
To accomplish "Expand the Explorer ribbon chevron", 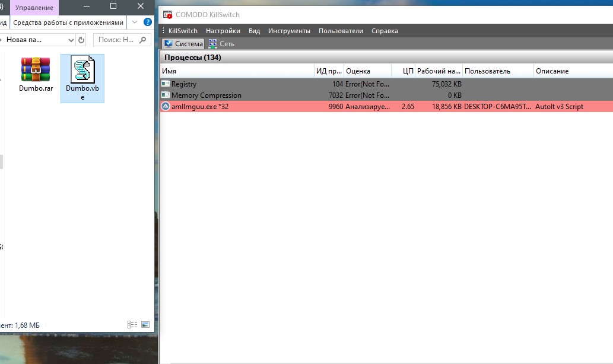I will pyautogui.click(x=135, y=23).
